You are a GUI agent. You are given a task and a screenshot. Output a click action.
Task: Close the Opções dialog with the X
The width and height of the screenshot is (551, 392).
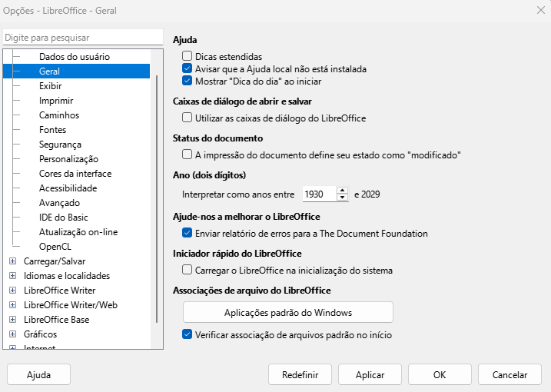point(541,10)
